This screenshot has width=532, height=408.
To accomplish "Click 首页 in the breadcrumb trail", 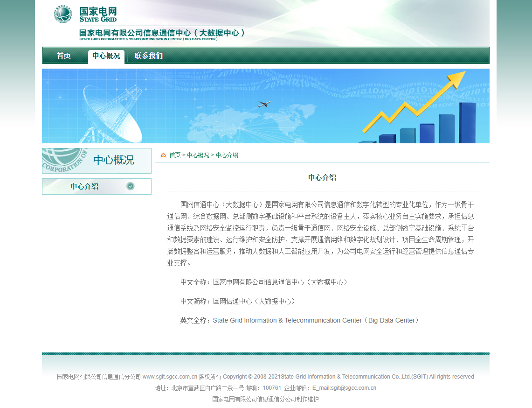I will click(174, 155).
